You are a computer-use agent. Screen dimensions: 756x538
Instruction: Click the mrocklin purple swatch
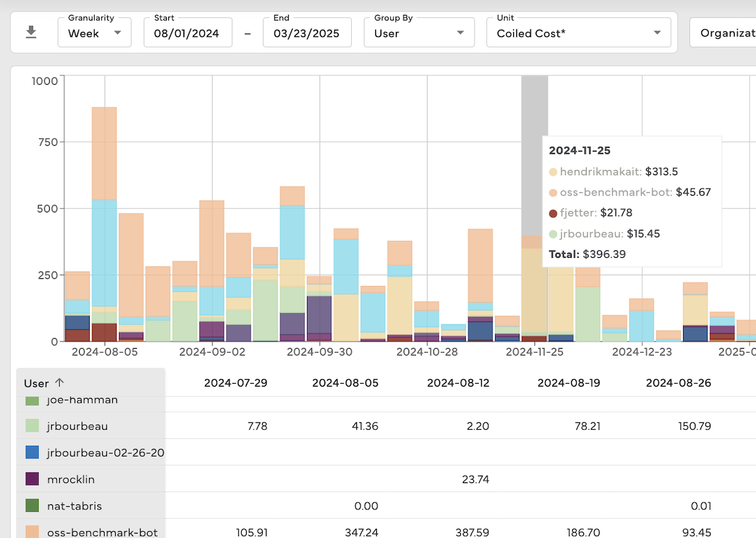[x=32, y=479]
